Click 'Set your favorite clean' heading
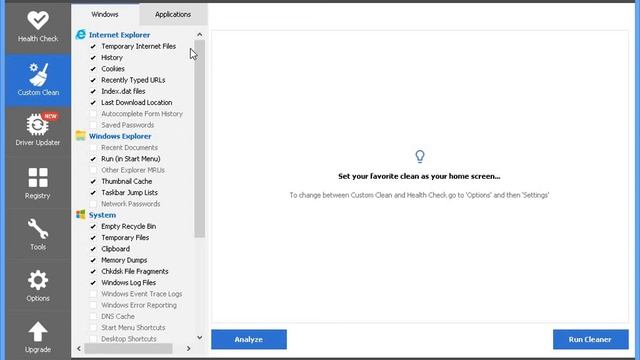The image size is (640, 360). (419, 176)
